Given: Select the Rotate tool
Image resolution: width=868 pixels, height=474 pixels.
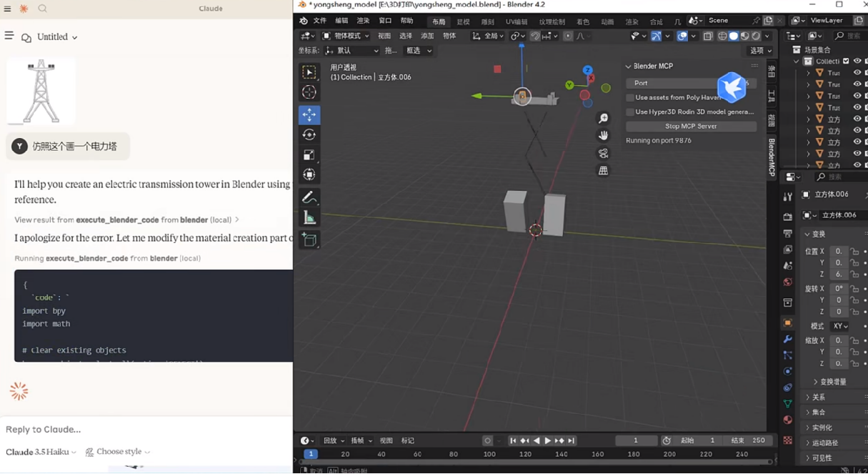Looking at the screenshot, I should pos(309,134).
